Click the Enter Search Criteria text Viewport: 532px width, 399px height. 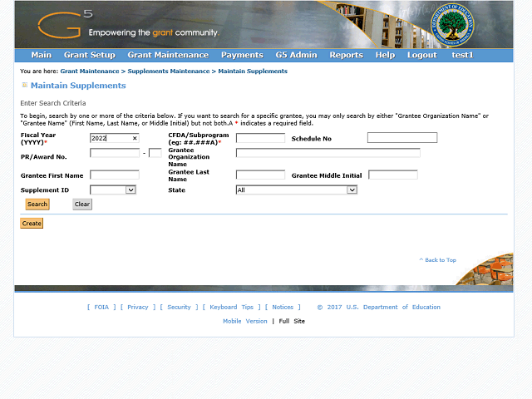point(53,103)
